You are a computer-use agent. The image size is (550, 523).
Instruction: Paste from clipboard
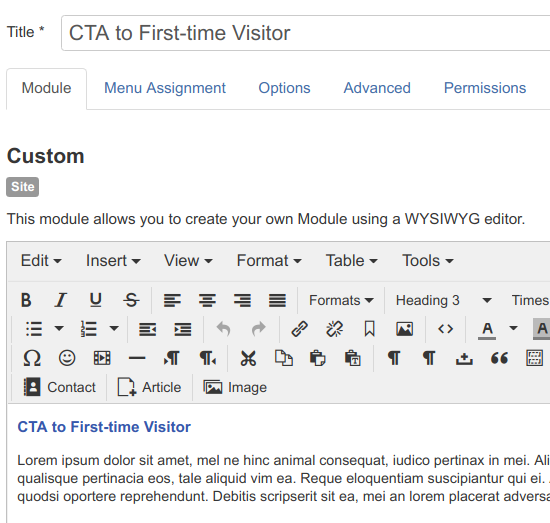coord(318,358)
